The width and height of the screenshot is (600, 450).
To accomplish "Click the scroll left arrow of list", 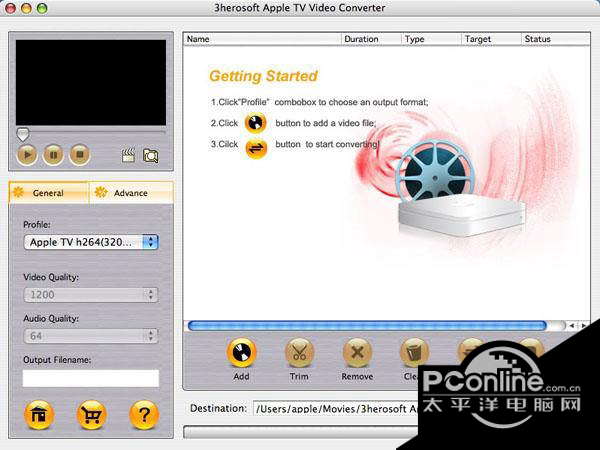I will click(572, 326).
